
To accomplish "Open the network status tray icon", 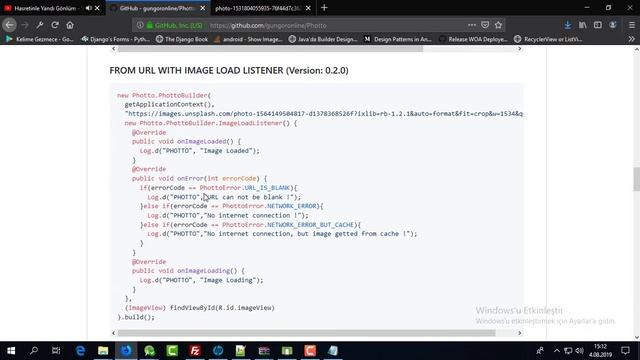I will pyautogui.click(x=568, y=351).
